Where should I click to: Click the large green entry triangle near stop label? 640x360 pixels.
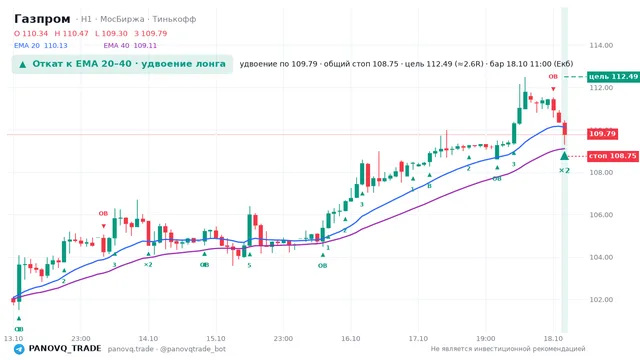[564, 156]
